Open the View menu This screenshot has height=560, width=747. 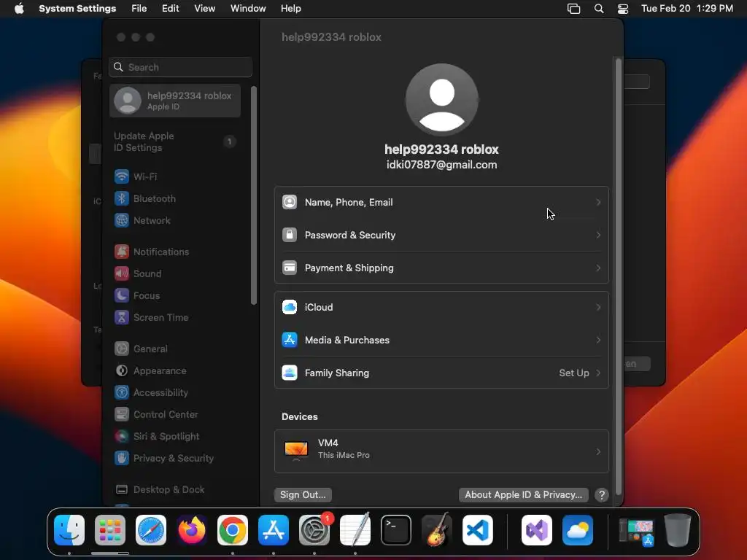pos(204,9)
